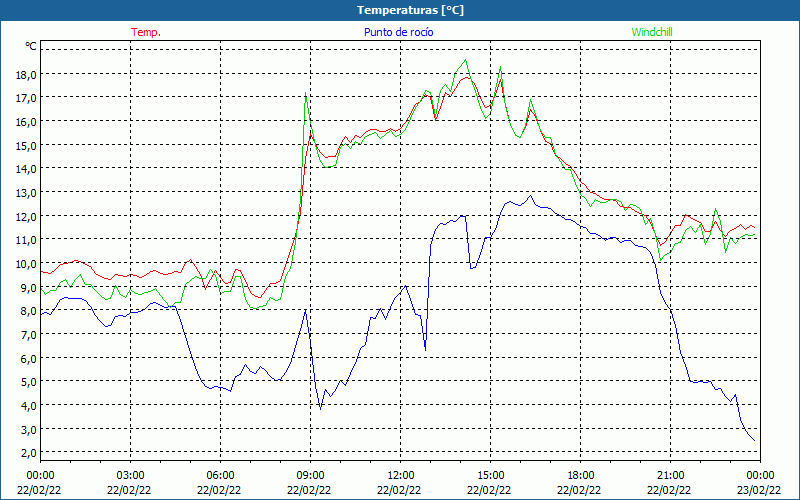800x500 pixels.
Task: Click the 21:00 time axis label
Action: (670, 476)
